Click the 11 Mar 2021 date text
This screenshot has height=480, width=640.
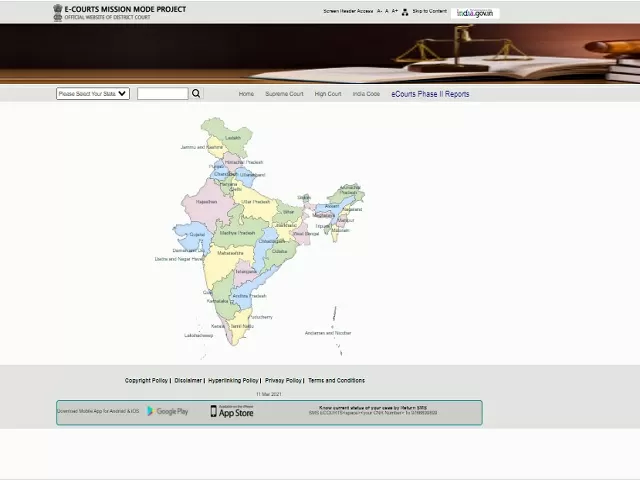(x=269, y=394)
